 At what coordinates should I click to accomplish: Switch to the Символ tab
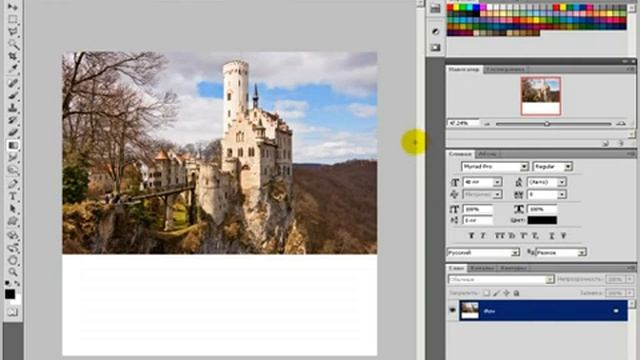[460, 154]
